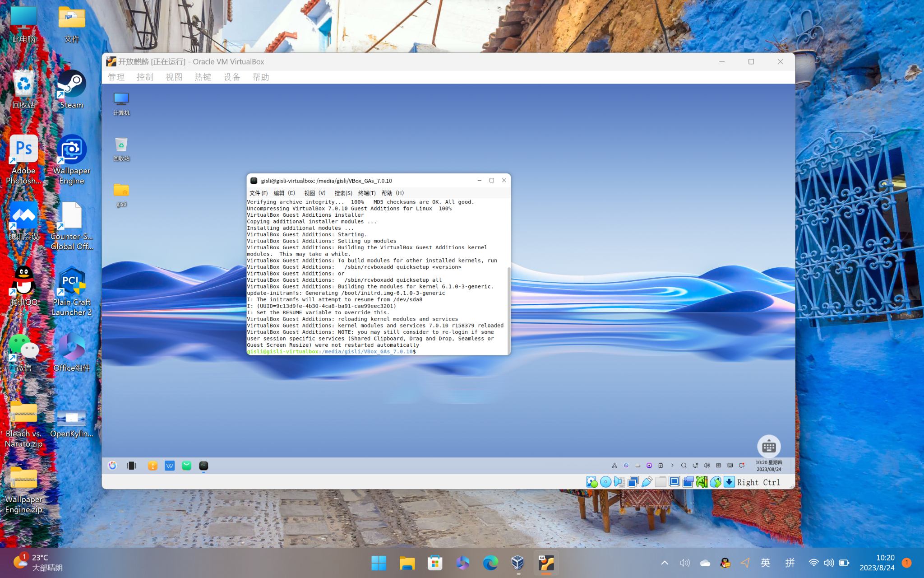
Task: Click the terminal window vertical scrollbar
Action: coord(509,310)
